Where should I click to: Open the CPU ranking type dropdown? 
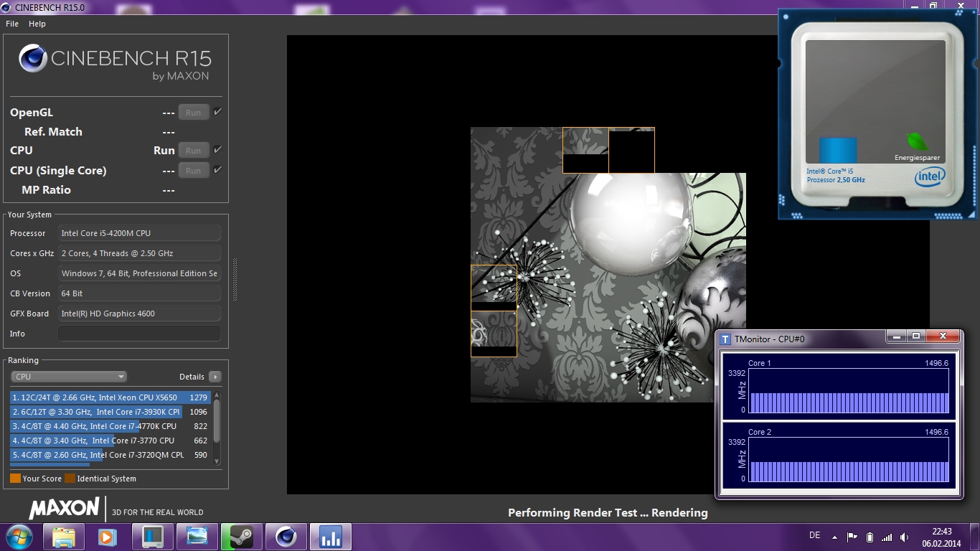point(69,377)
